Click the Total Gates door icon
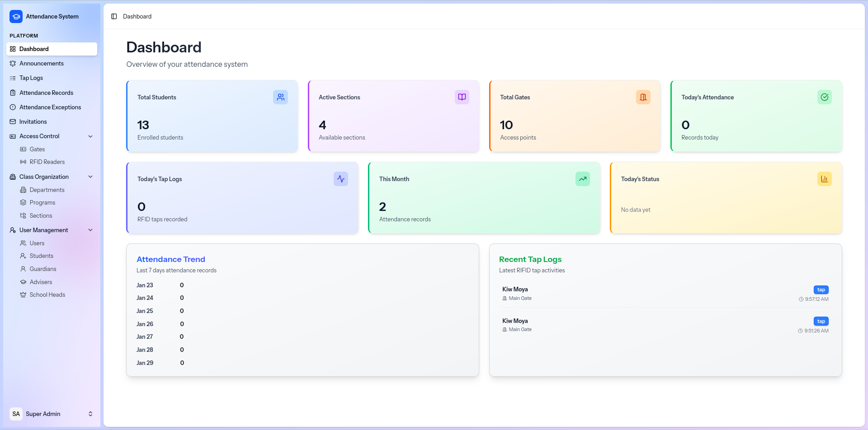 (643, 97)
